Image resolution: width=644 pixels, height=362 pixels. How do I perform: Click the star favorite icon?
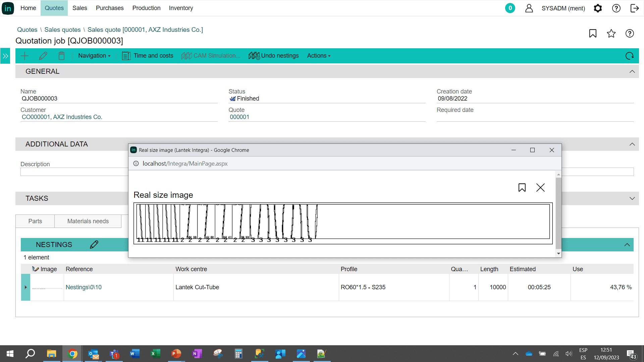(x=611, y=34)
